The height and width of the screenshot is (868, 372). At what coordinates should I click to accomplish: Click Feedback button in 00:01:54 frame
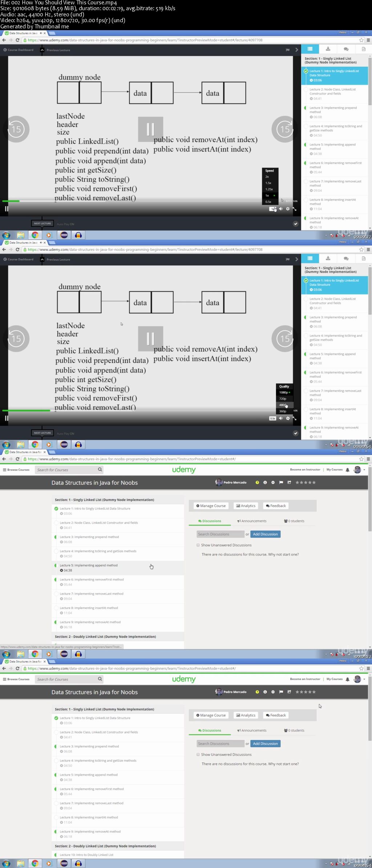pos(276,715)
